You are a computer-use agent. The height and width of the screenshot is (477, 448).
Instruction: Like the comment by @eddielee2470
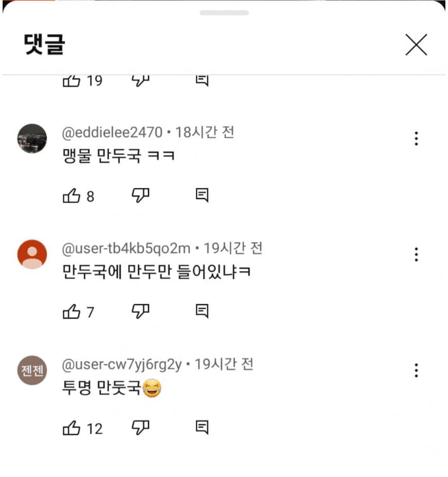pyautogui.click(x=72, y=196)
